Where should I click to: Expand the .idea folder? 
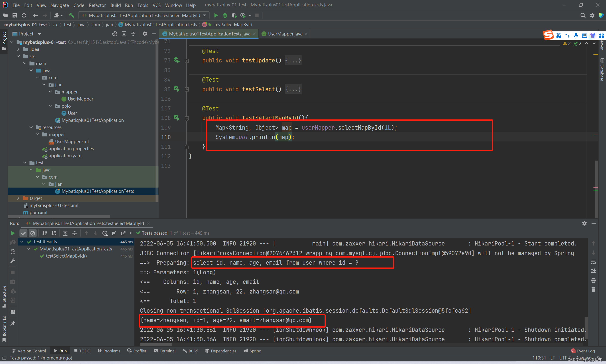click(18, 49)
